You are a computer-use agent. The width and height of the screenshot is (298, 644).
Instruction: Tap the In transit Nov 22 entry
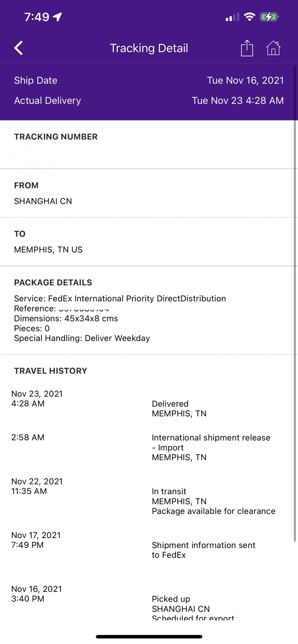(148, 496)
